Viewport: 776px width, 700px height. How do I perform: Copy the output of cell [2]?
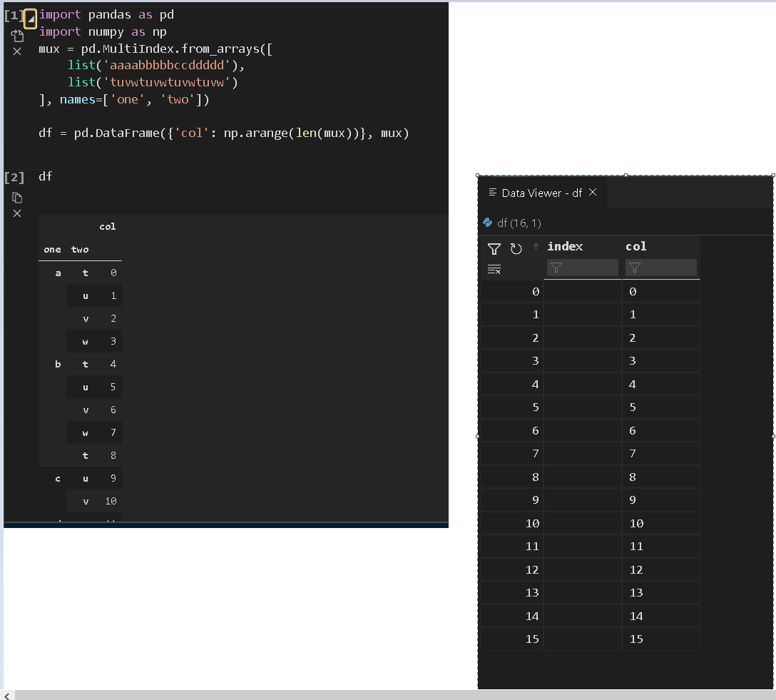[x=16, y=198]
